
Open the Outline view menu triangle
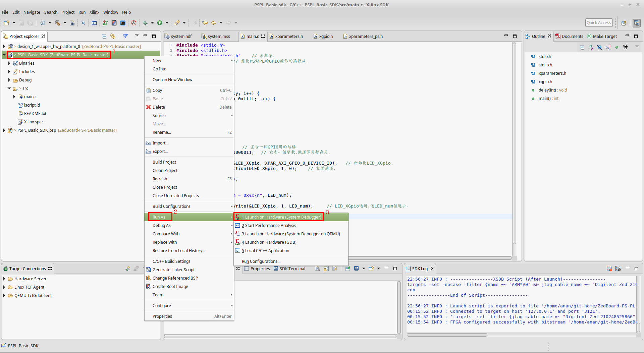637,47
